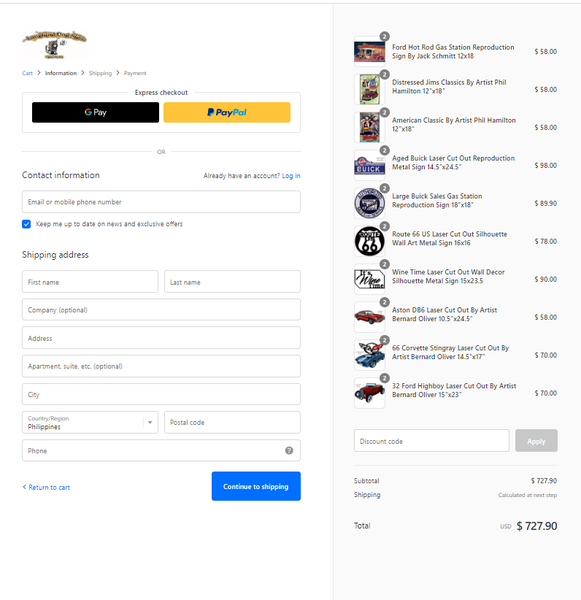Click the Buick laser cut sign thumbnail
Viewport: 581px width, 600px height.
pos(369,166)
